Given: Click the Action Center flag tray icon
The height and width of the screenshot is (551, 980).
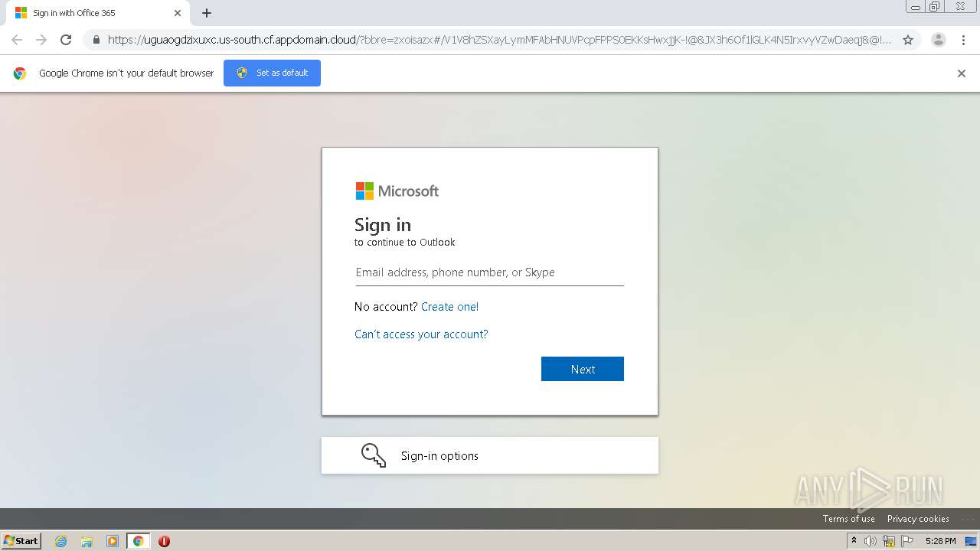Looking at the screenshot, I should [x=907, y=541].
